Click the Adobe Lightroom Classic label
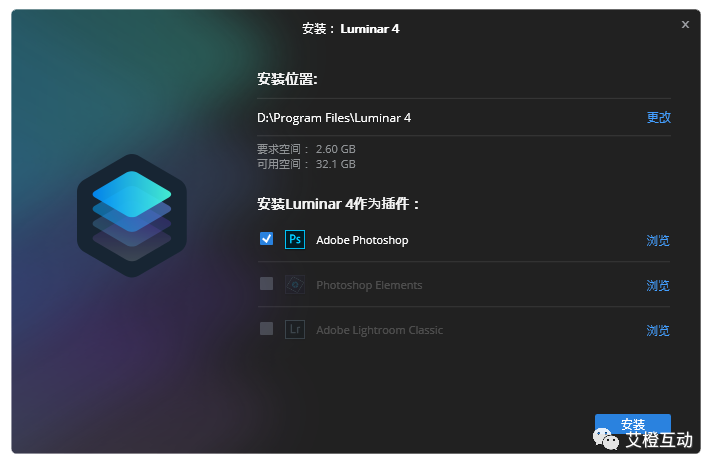The height and width of the screenshot is (471, 716). pos(379,330)
